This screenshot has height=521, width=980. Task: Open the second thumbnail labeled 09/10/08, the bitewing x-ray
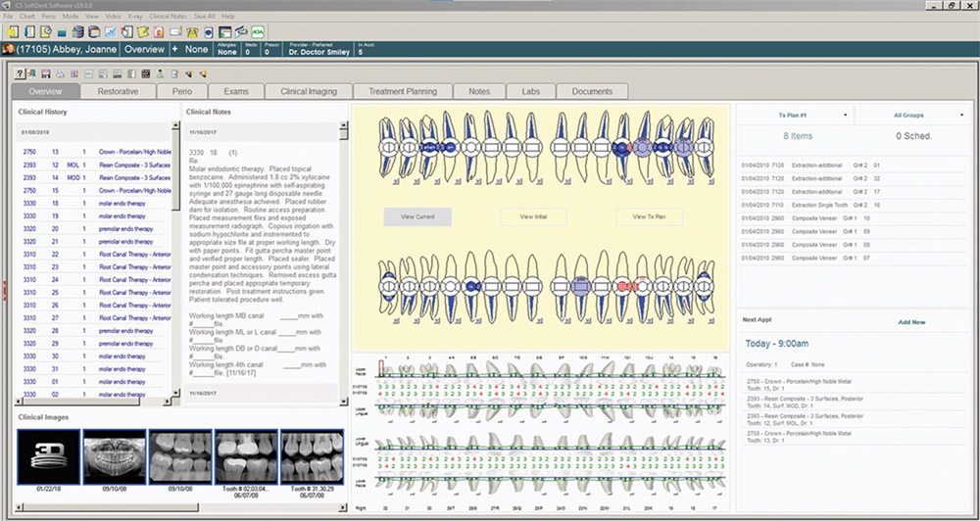point(181,456)
